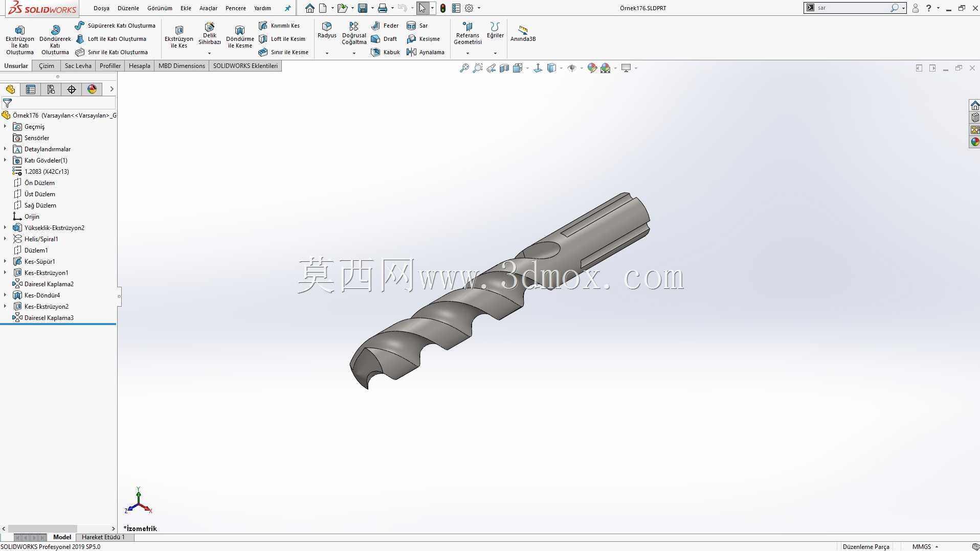The height and width of the screenshot is (551, 980).
Task: Select Döndürme ile Kesme tool
Action: click(x=240, y=37)
